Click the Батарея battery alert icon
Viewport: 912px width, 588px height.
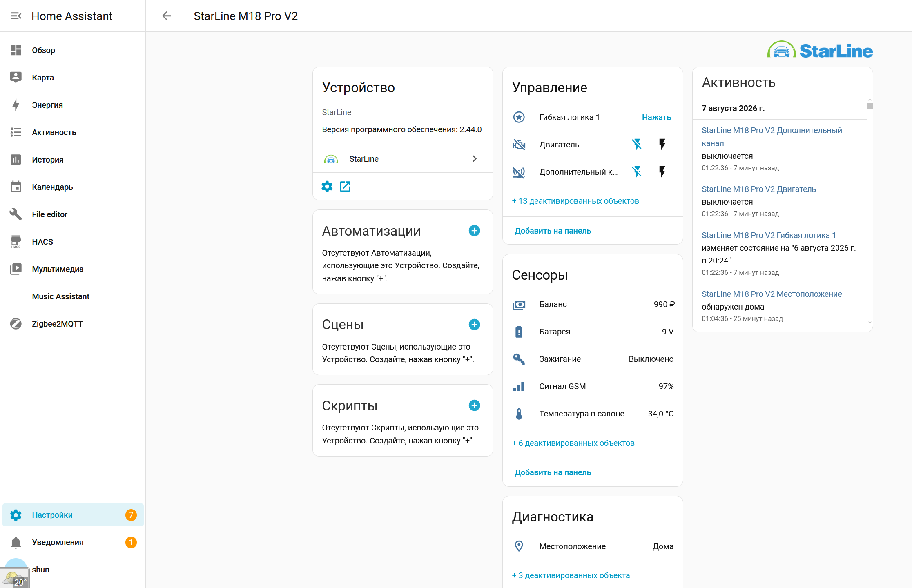coord(519,332)
